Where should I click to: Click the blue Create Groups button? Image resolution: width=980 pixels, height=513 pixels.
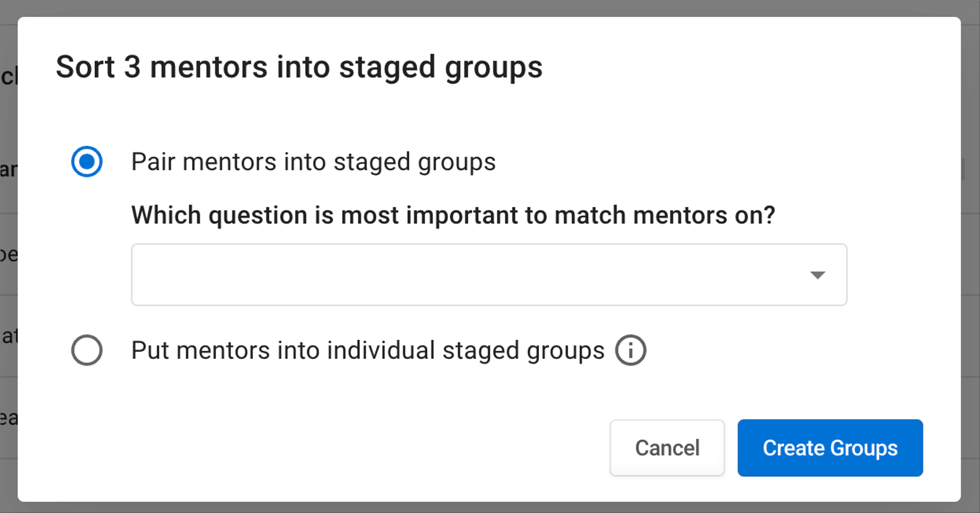pyautogui.click(x=830, y=448)
